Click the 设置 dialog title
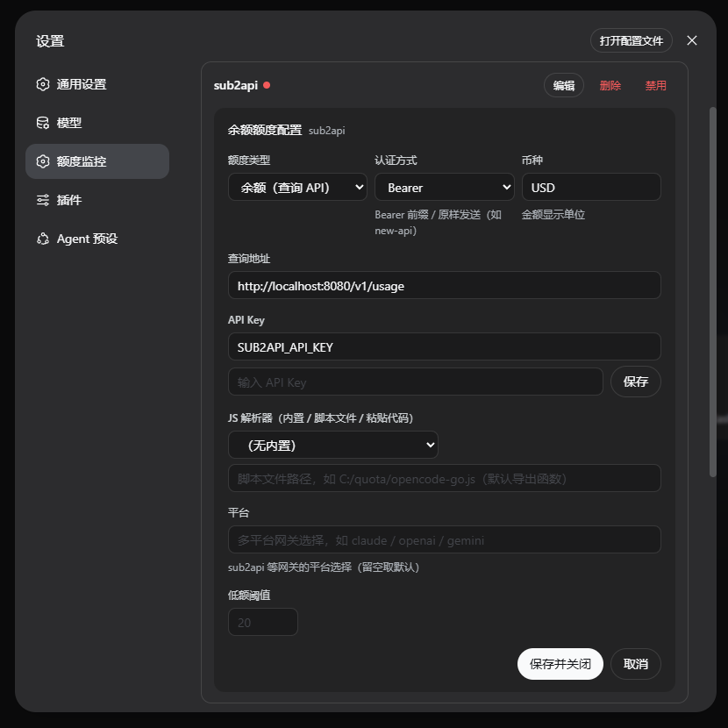 [x=50, y=41]
